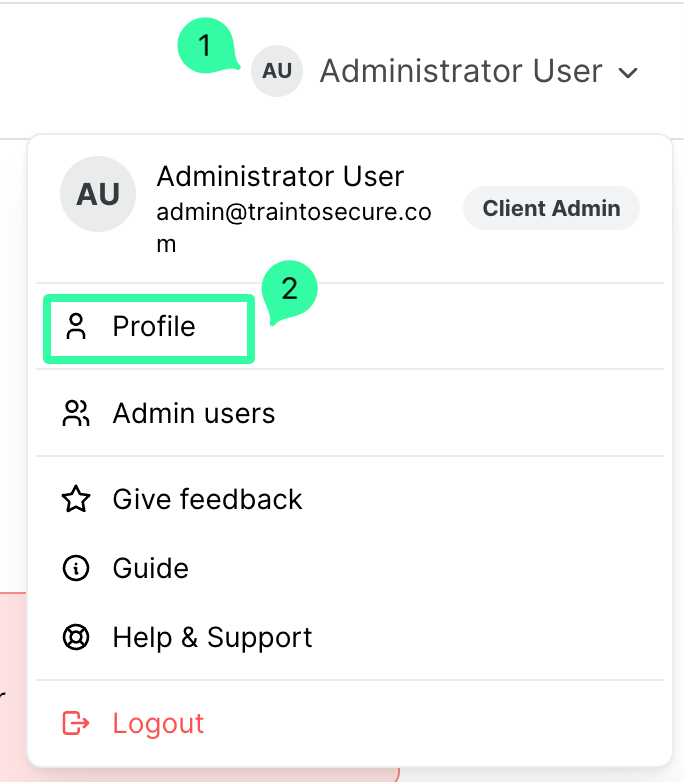684x782 pixels.
Task: Select Admin users from the menu
Action: coord(194,413)
